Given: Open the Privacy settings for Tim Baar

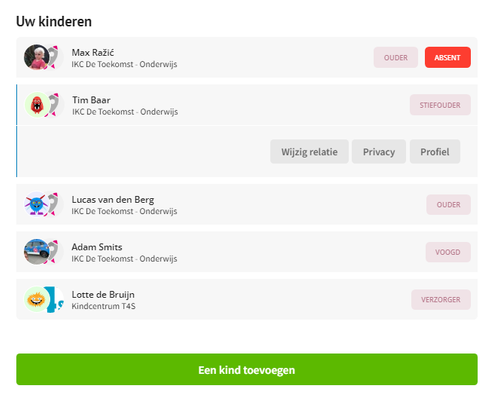Looking at the screenshot, I should point(379,152).
